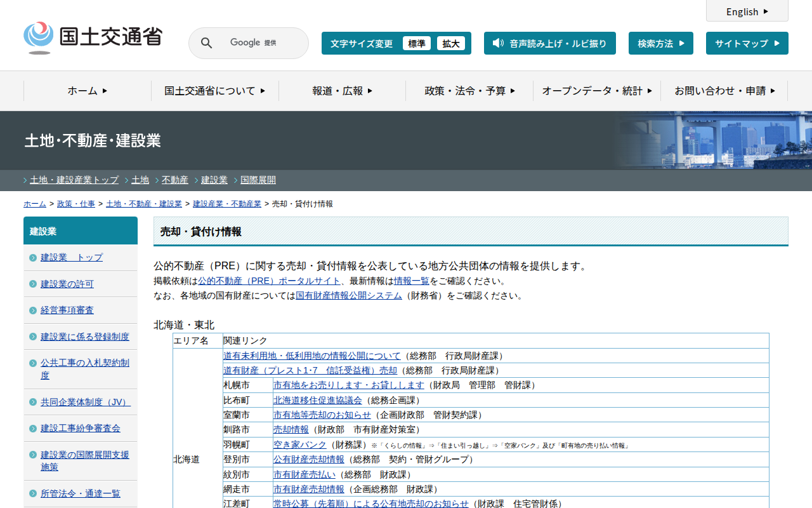Click the bullet icon beside 建設工事紛争審査会
812x508 pixels.
tap(33, 429)
